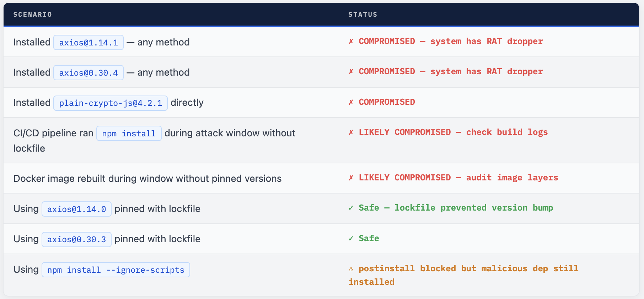Click 'pinned with lockfile' text in axios@1.14.0 row

click(157, 209)
